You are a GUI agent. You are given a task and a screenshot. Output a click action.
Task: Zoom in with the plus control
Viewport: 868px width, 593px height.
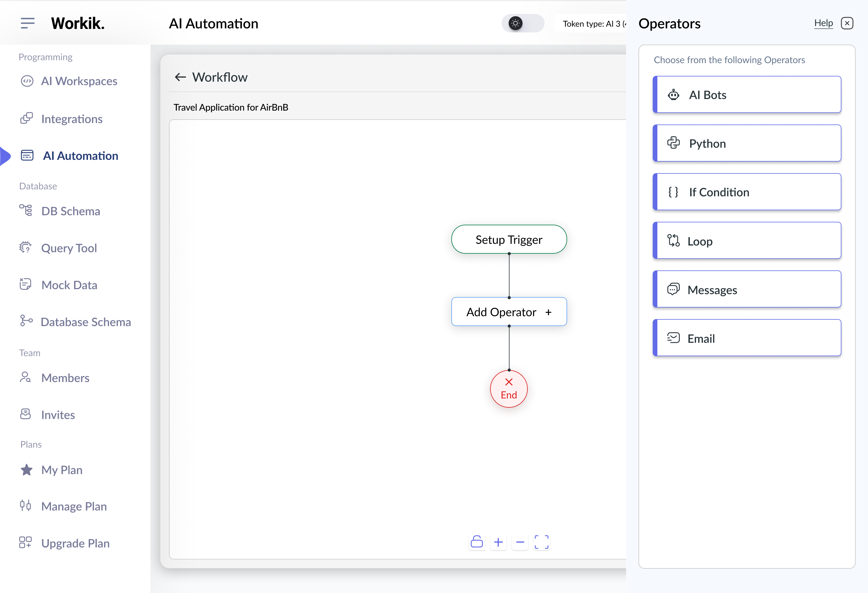498,542
